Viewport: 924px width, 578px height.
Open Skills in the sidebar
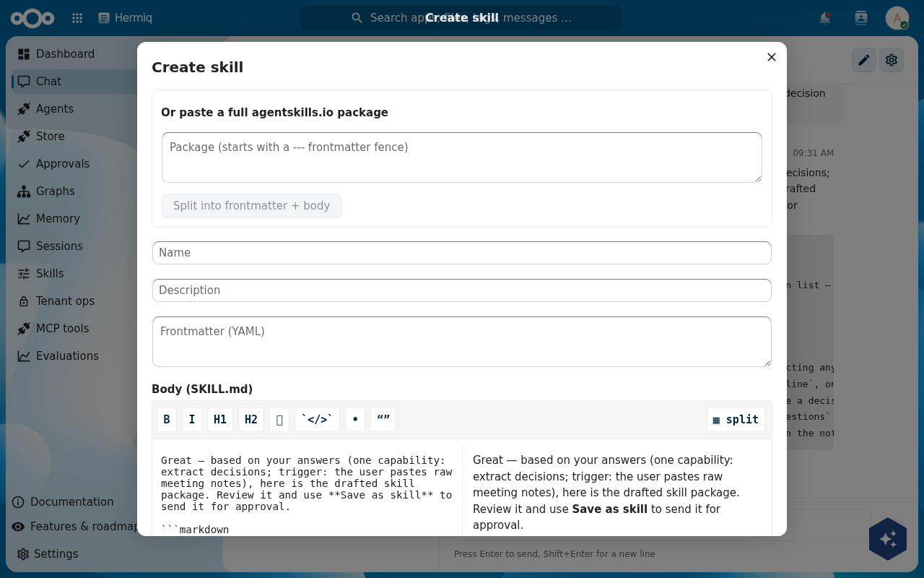pyautogui.click(x=50, y=274)
